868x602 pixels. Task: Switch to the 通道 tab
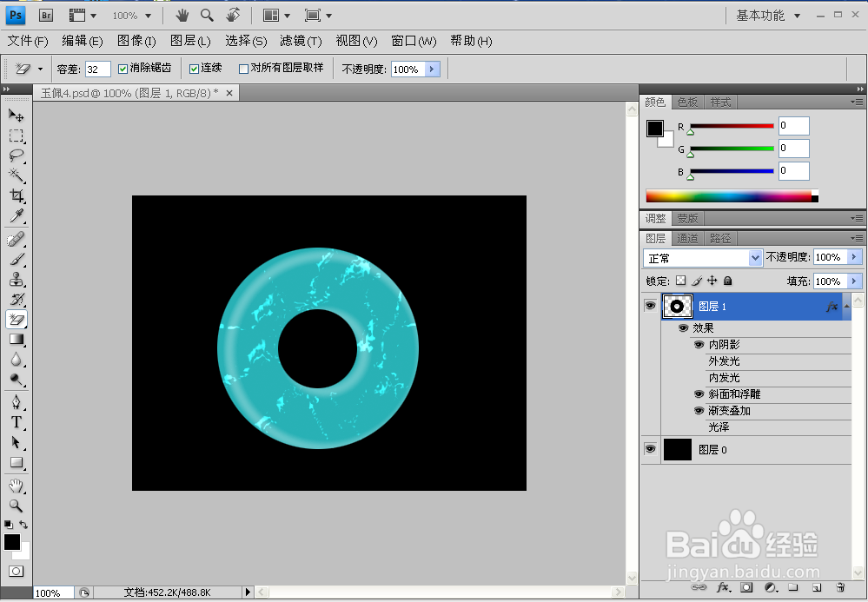click(x=687, y=237)
